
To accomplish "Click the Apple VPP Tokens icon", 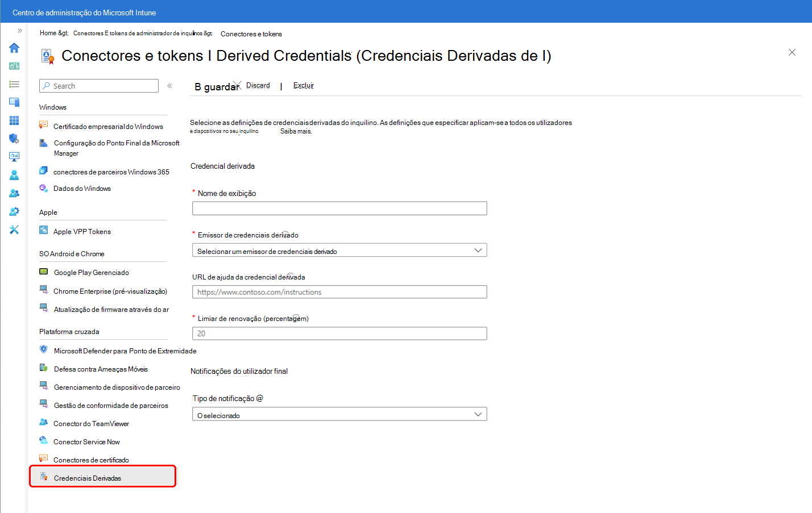I will click(x=44, y=230).
